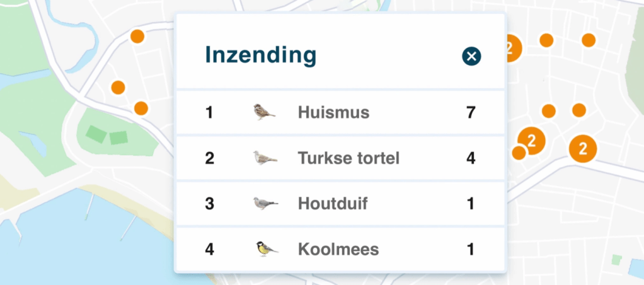Select the Koolmees species name
Viewport: 644px width, 285px height.
(338, 249)
